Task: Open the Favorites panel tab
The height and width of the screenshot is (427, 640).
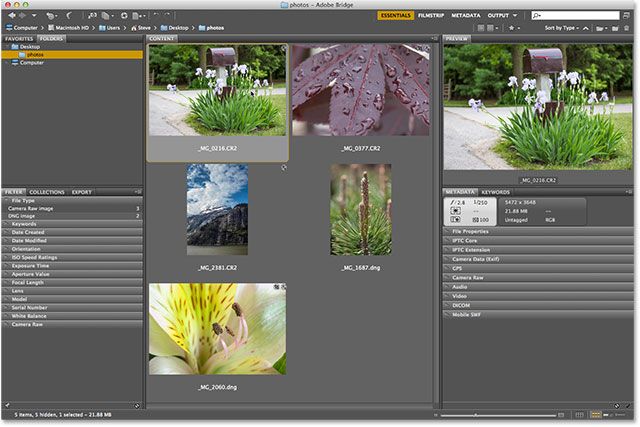Action: (18, 38)
